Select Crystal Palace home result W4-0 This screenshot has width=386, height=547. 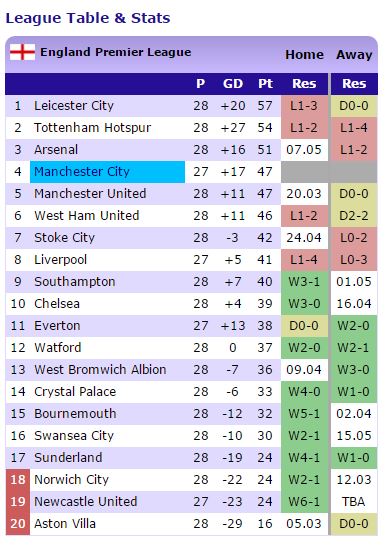304,392
